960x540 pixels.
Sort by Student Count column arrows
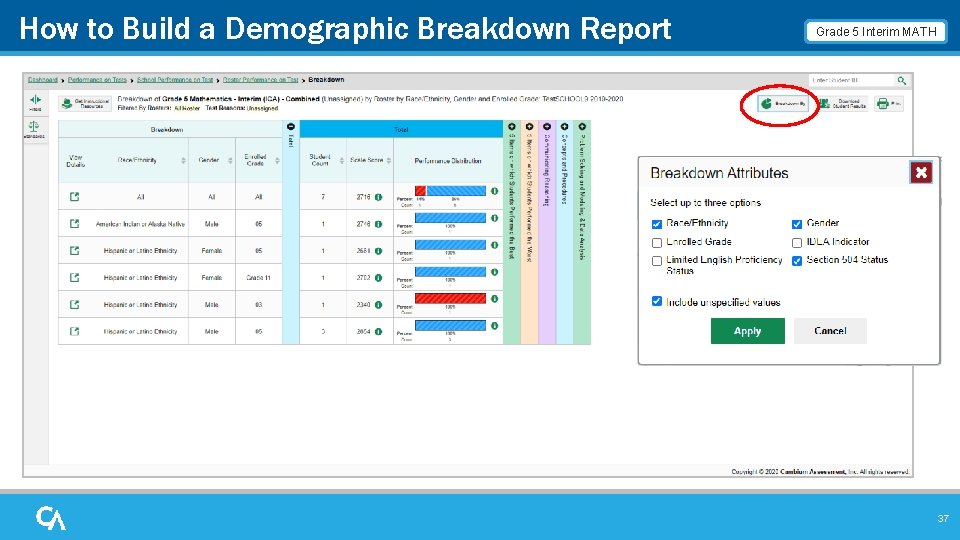coord(342,160)
